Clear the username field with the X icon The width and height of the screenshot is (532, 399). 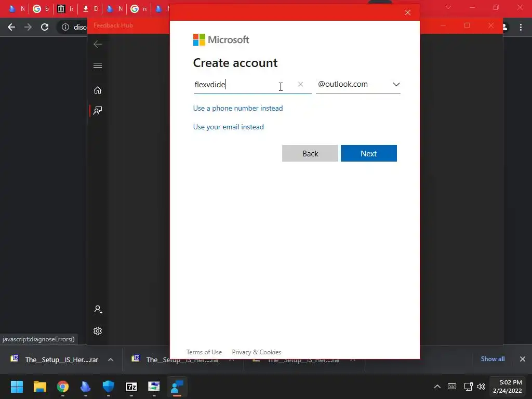[300, 84]
